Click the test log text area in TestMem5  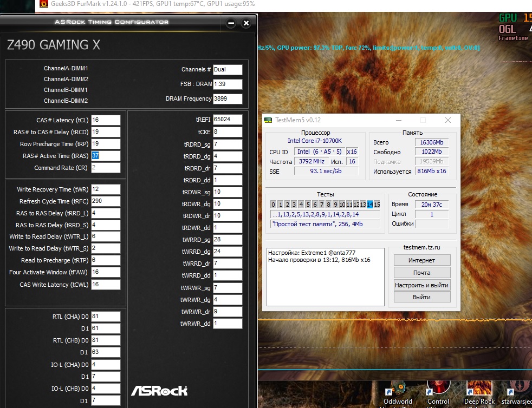point(326,277)
